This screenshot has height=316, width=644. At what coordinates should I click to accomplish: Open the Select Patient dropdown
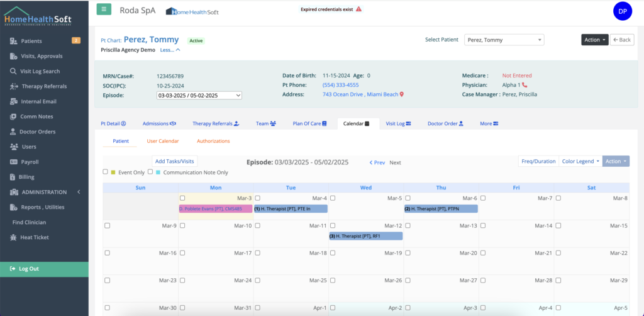[504, 40]
